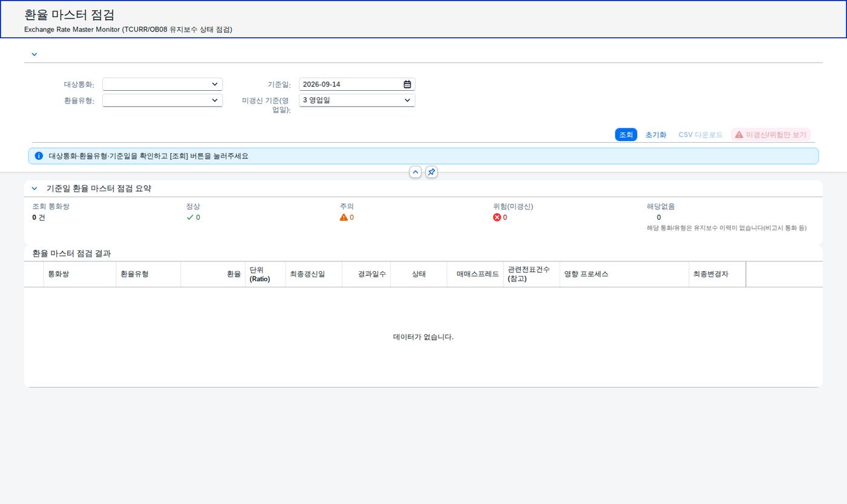Click the 초기화 button
The image size is (847, 504).
coord(656,135)
